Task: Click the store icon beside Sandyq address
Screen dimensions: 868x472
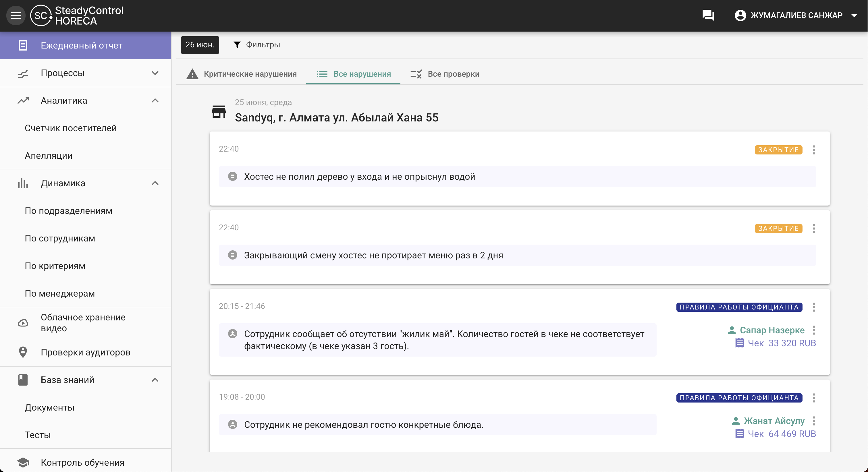Action: (x=219, y=111)
